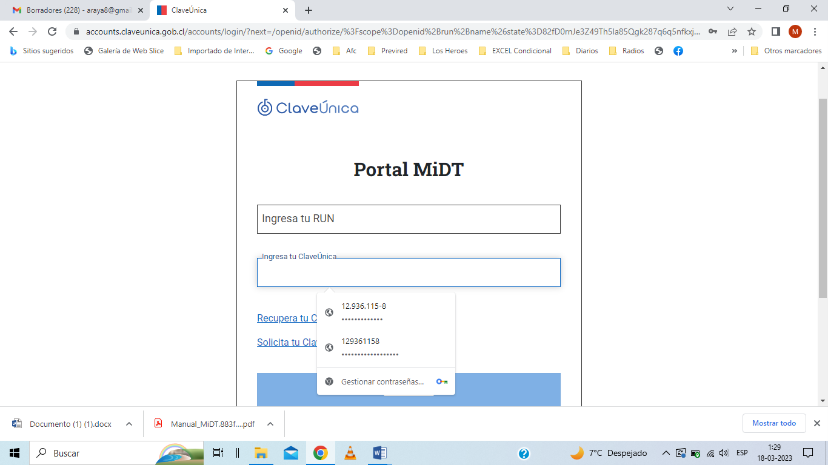Image resolution: width=828 pixels, height=465 pixels.
Task: Open the Facebook bookmark icon
Action: pyautogui.click(x=678, y=51)
